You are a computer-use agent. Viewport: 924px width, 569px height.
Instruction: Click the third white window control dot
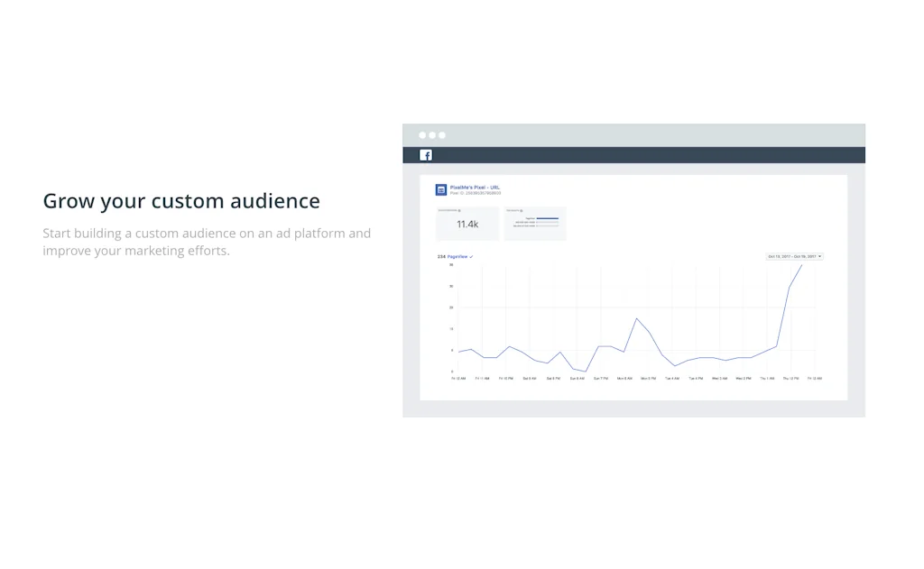pos(442,135)
